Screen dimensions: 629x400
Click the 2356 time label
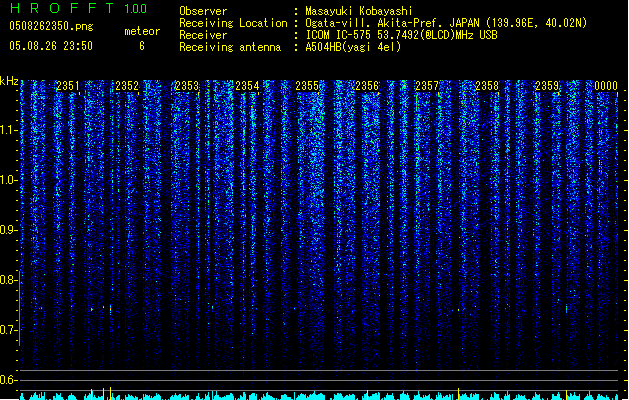[x=367, y=86]
